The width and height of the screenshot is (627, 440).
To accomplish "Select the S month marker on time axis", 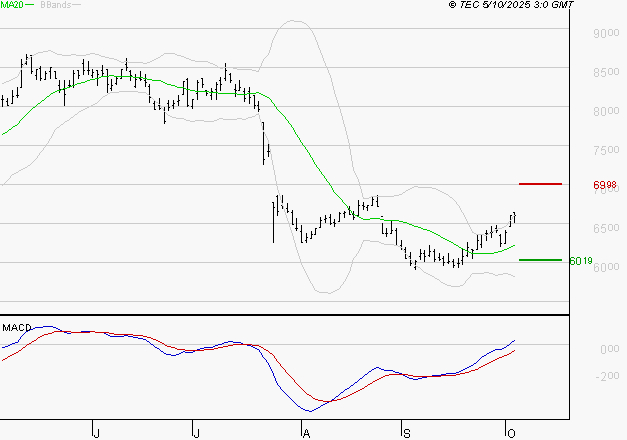I will (406, 432).
